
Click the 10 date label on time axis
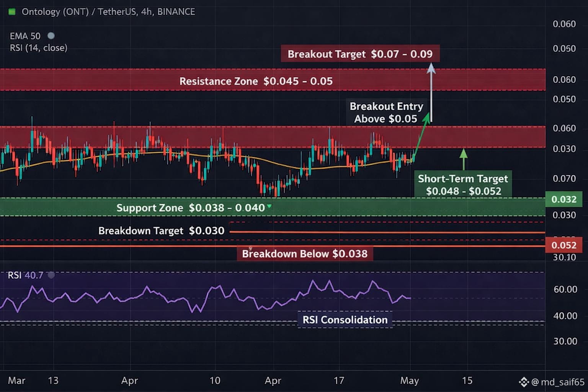pos(215,381)
